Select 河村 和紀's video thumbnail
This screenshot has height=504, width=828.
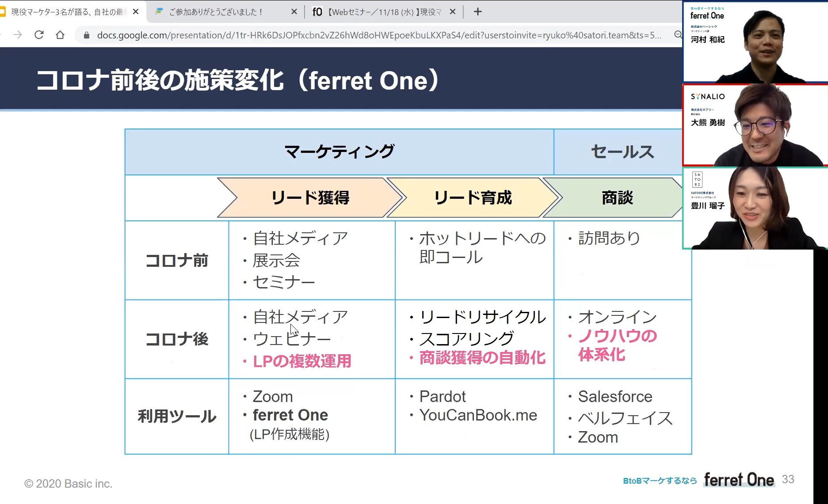(x=755, y=42)
